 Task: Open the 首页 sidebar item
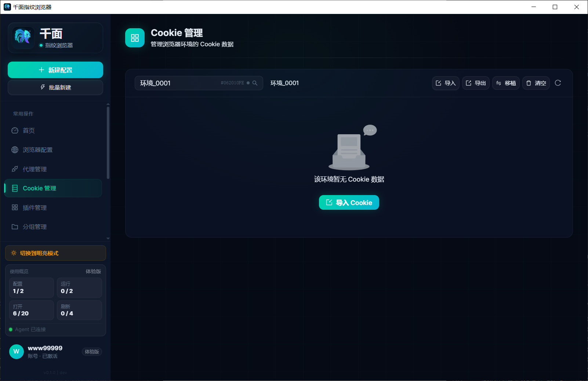tap(53, 131)
